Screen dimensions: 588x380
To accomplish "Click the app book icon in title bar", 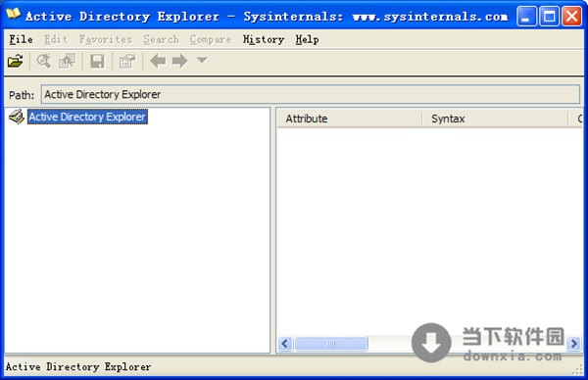I will click(x=14, y=15).
